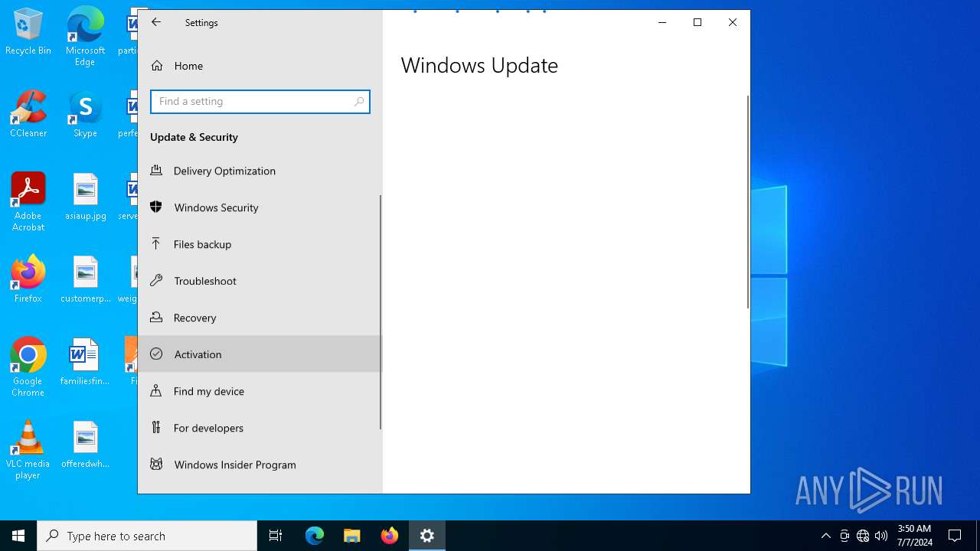
Task: Open volume control in tray
Action: [x=881, y=536]
